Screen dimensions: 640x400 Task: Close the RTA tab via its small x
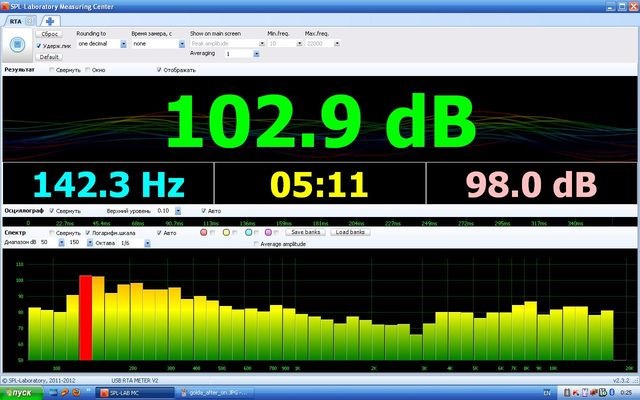(29, 21)
